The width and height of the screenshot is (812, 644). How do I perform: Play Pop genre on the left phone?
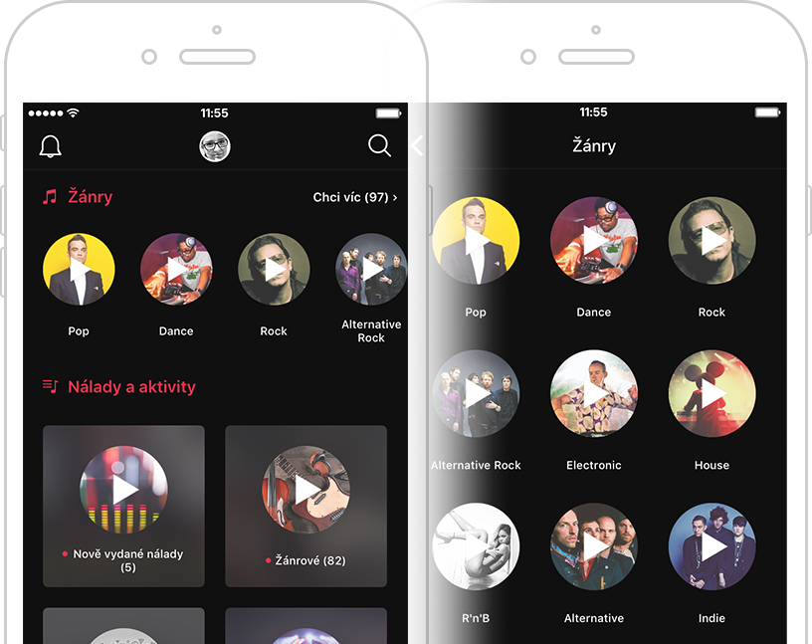coord(79,270)
